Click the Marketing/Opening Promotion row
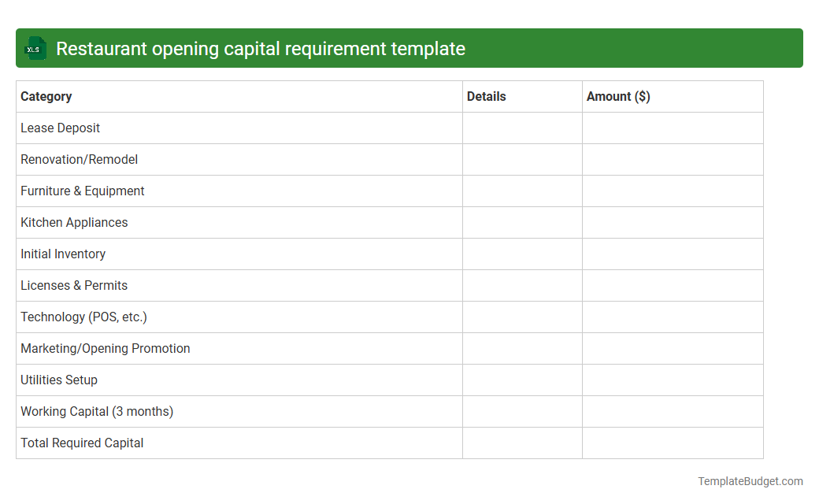Image resolution: width=819 pixels, height=504 pixels. [x=105, y=348]
